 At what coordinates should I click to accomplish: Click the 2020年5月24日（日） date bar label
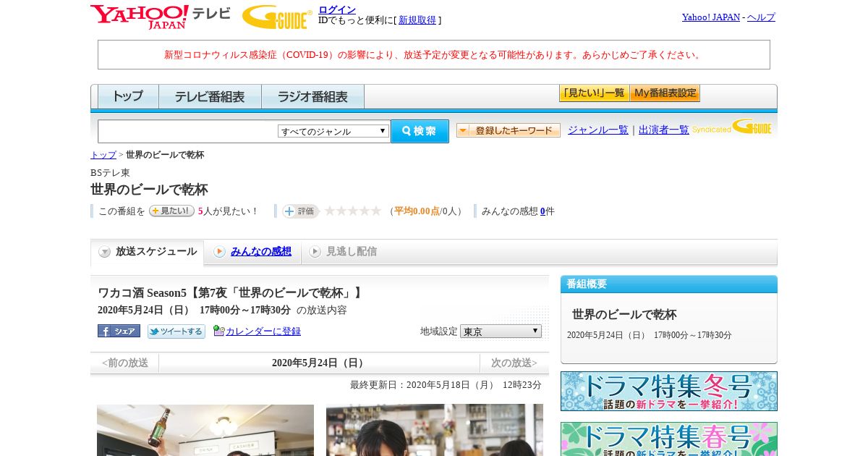click(319, 363)
